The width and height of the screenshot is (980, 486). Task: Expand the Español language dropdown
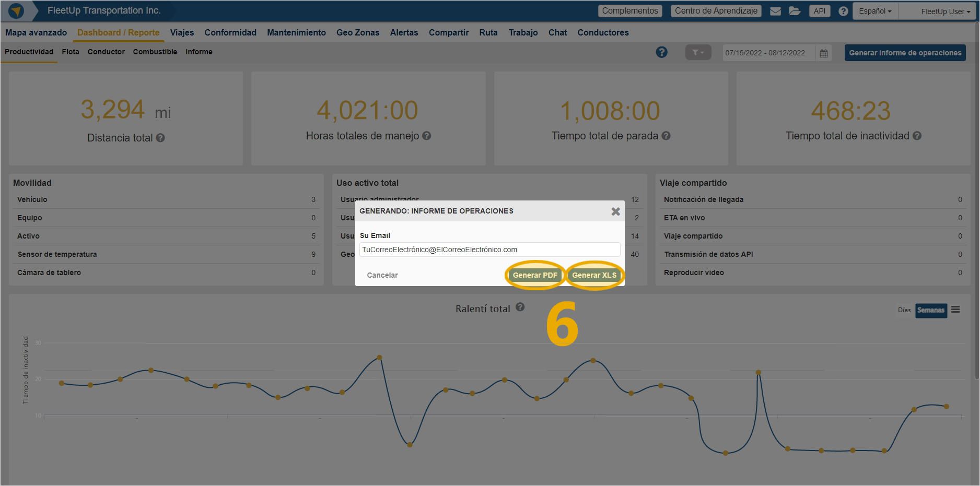875,11
